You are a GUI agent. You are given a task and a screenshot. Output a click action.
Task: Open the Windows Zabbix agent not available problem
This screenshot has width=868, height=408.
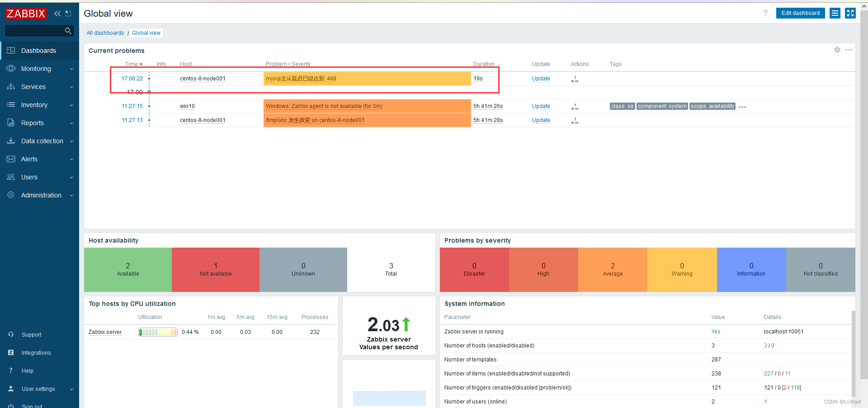(324, 106)
